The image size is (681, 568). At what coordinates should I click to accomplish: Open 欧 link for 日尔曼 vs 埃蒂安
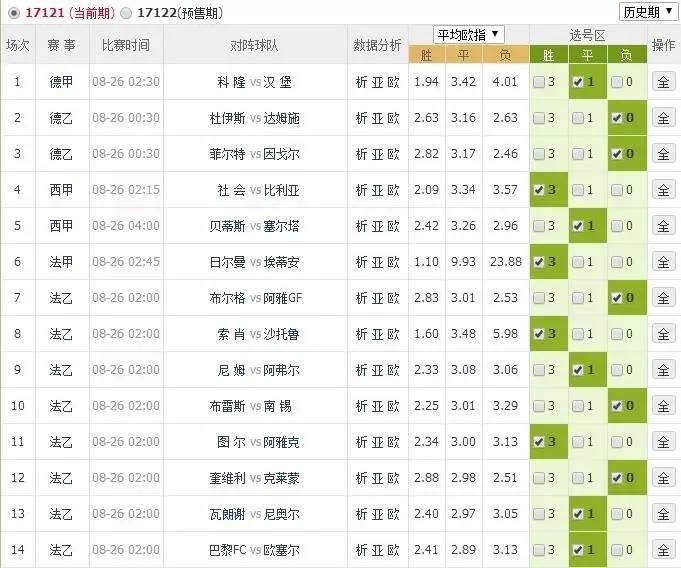pos(393,262)
